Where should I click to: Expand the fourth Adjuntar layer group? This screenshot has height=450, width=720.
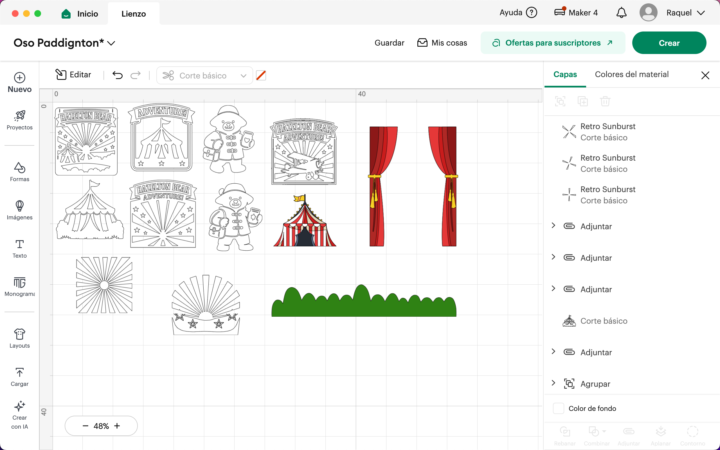tap(553, 352)
